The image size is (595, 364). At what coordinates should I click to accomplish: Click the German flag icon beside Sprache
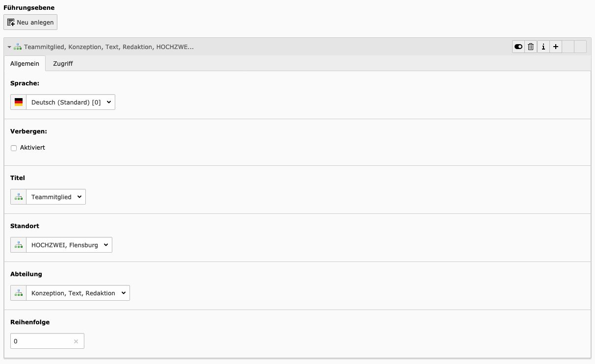[x=19, y=102]
